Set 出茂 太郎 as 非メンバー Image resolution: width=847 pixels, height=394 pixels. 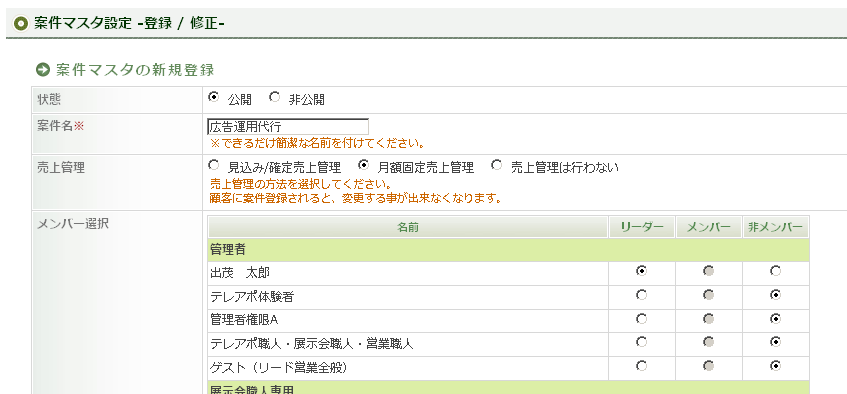pos(776,271)
